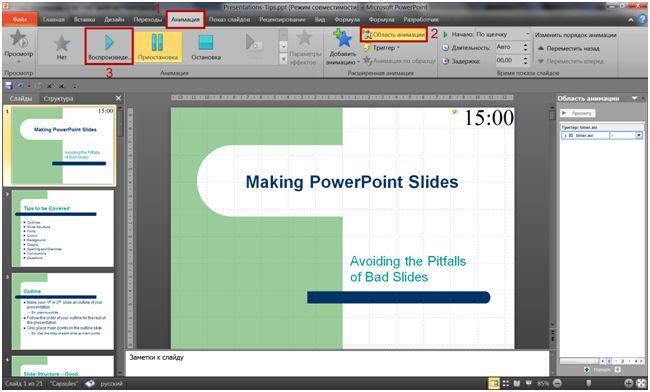Switch to the Слайды pane tab
The width and height of the screenshot is (650, 392).
point(21,98)
